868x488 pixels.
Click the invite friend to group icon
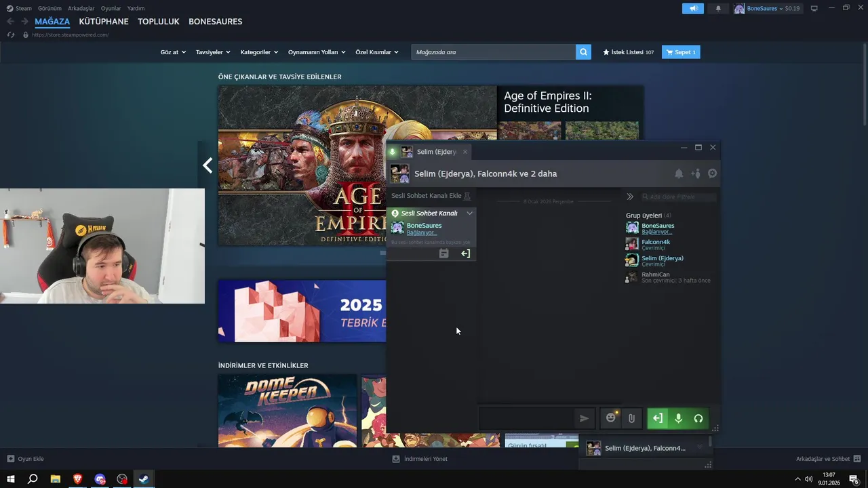(x=696, y=174)
